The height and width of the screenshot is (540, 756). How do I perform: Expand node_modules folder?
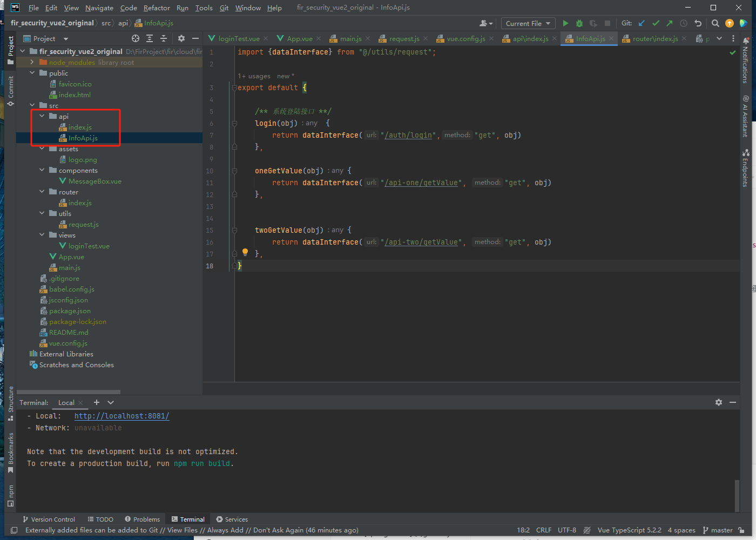32,62
